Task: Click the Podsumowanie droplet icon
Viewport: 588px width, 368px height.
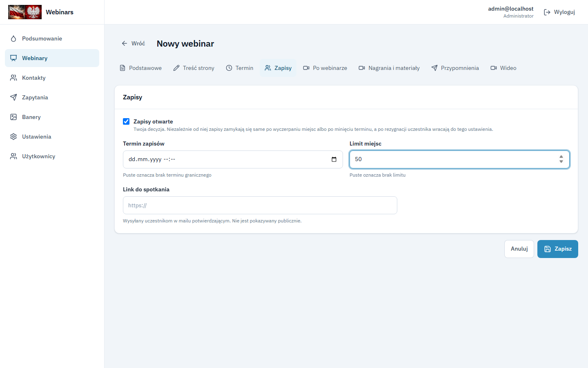Action: [13, 38]
